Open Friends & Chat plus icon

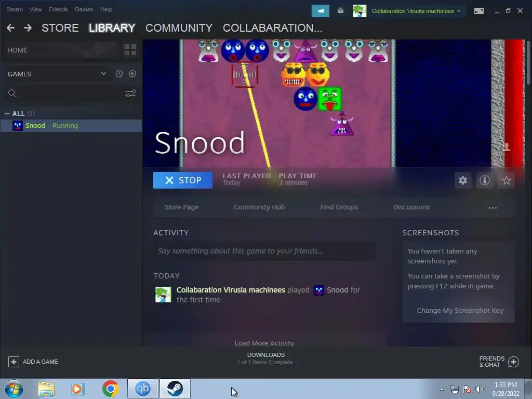pos(513,362)
